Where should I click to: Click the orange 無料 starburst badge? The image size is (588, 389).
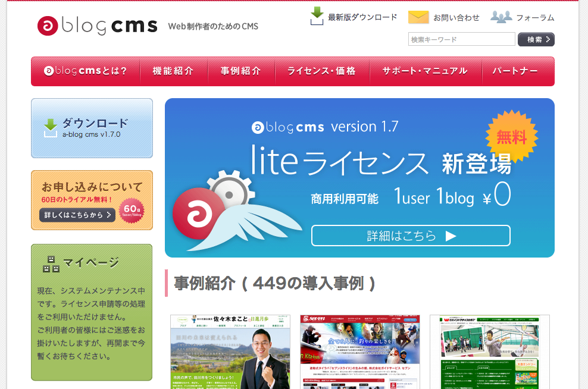click(511, 136)
